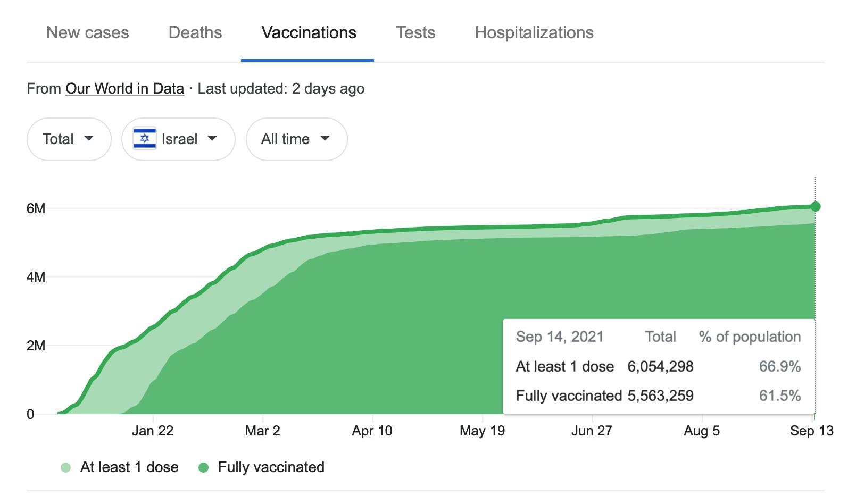Expand the All time range dropdown
Viewport: 848px width, 504px height.
(296, 139)
